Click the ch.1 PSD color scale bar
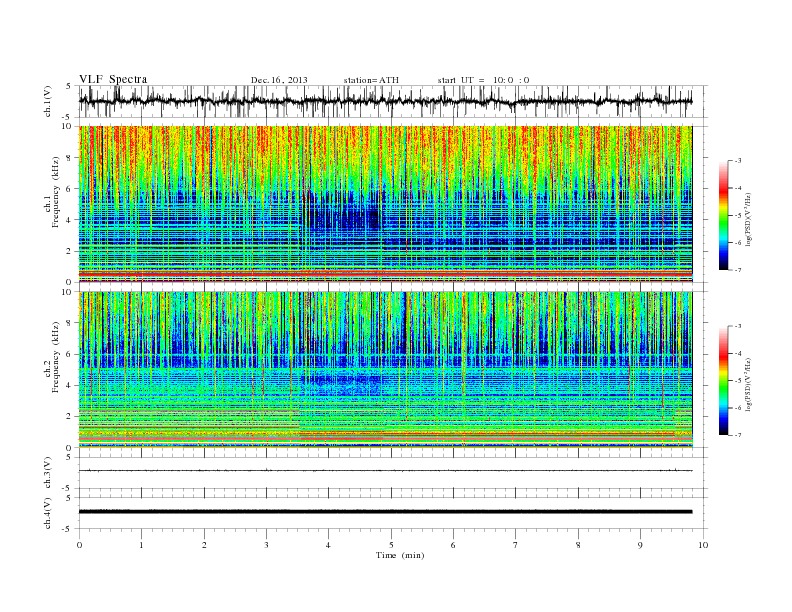Viewport: 792px width, 612px height. (x=724, y=215)
